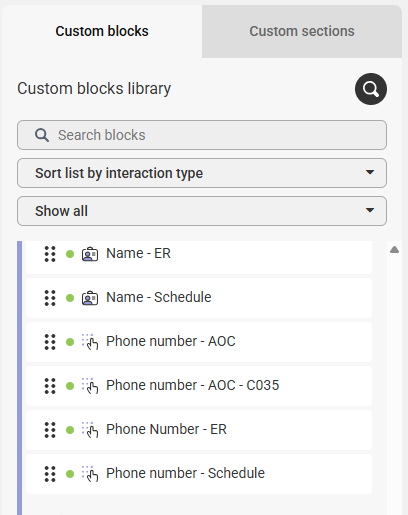Switch to Custom sections tab
This screenshot has height=515, width=408.
point(302,31)
